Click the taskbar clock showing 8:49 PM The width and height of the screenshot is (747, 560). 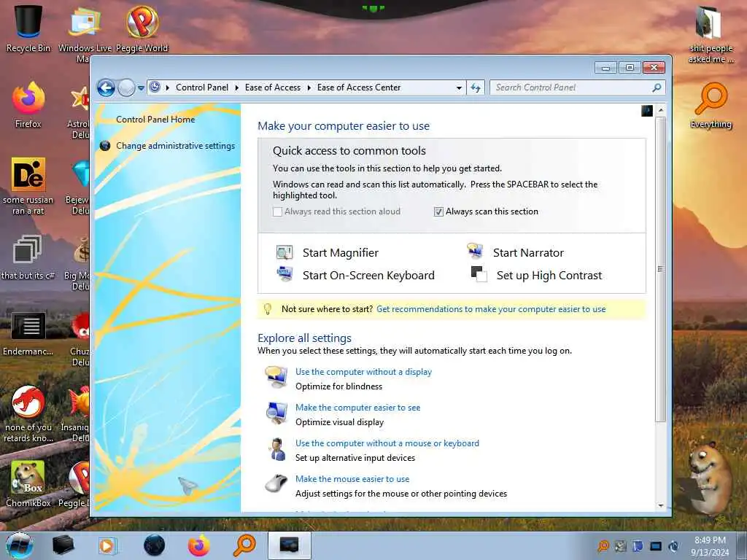pyautogui.click(x=710, y=546)
